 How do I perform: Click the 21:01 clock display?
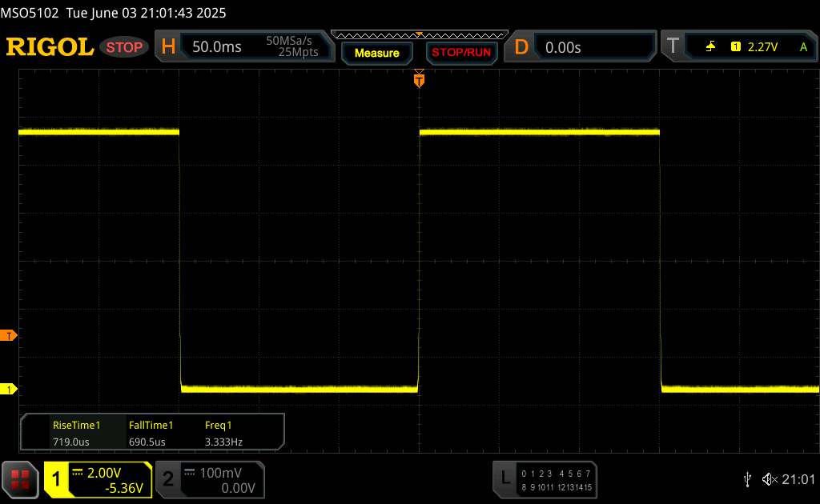click(x=798, y=479)
